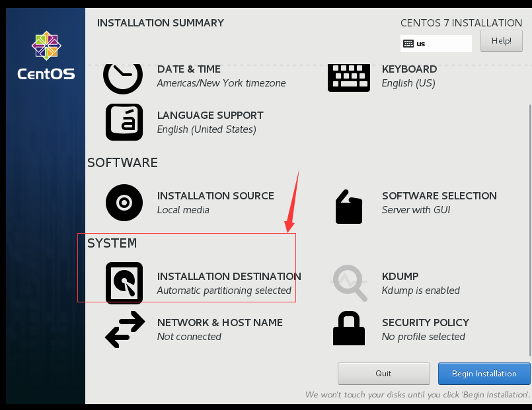The height and width of the screenshot is (410, 532).
Task: Click the CentOS logo in sidebar
Action: (x=46, y=56)
